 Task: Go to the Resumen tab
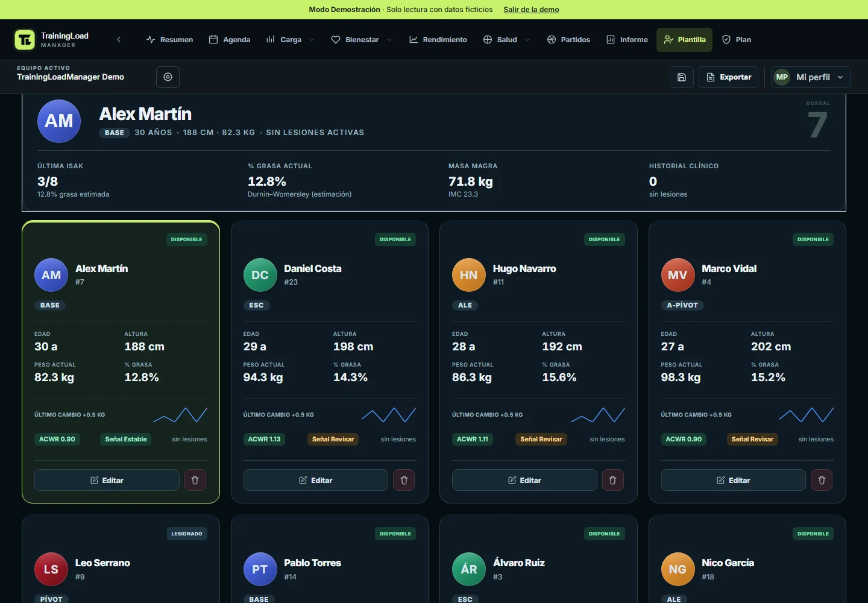[x=169, y=40]
